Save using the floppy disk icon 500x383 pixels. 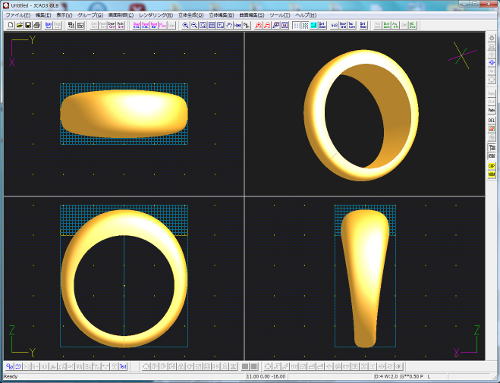tap(28, 25)
